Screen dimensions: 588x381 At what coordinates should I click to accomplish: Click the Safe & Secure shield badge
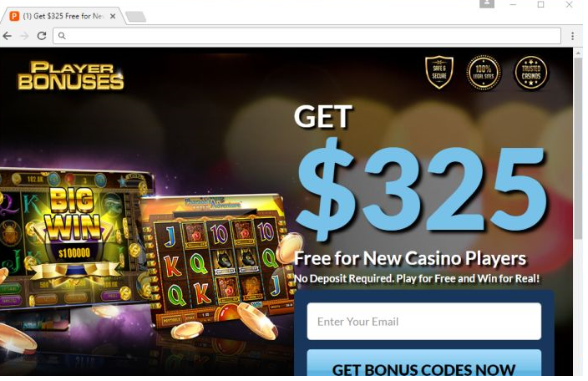[x=439, y=72]
